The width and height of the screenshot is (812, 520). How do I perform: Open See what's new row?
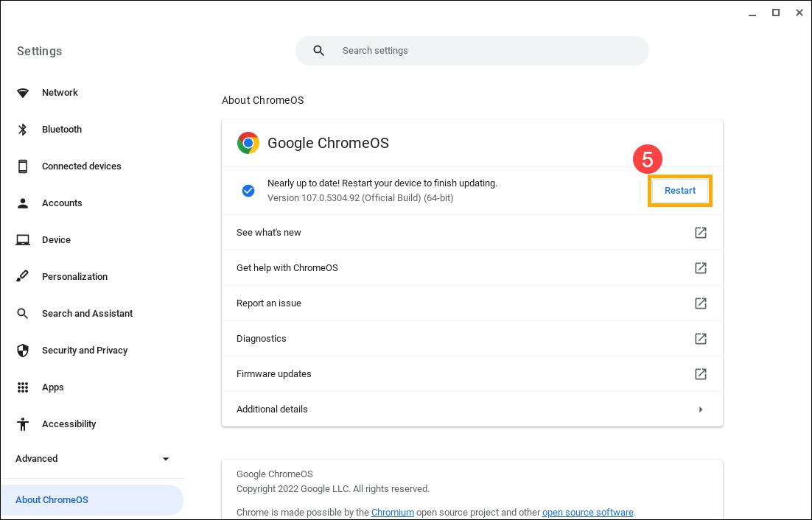pos(472,232)
